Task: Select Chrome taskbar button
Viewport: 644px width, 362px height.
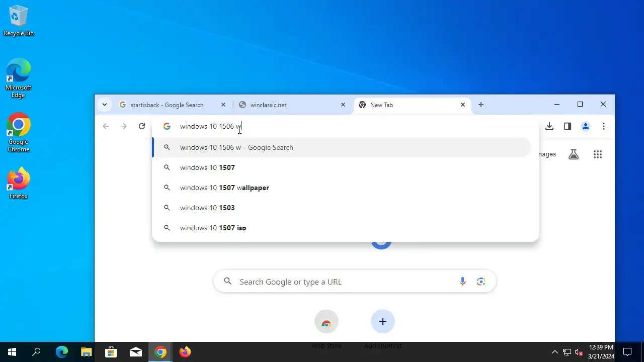Action: pos(160,352)
